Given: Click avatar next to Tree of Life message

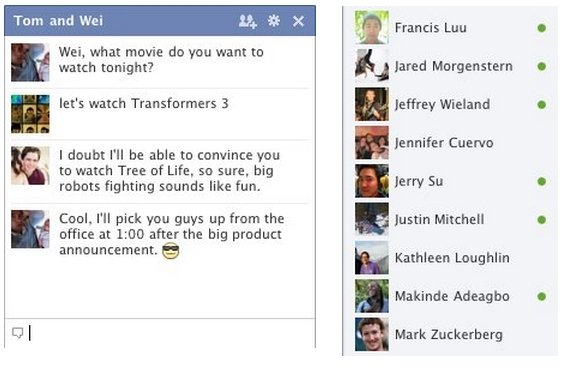Looking at the screenshot, I should pos(30,166).
